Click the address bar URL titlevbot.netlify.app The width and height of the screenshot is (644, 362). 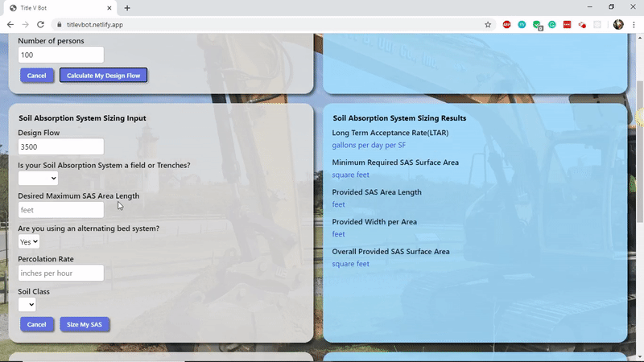[95, 25]
